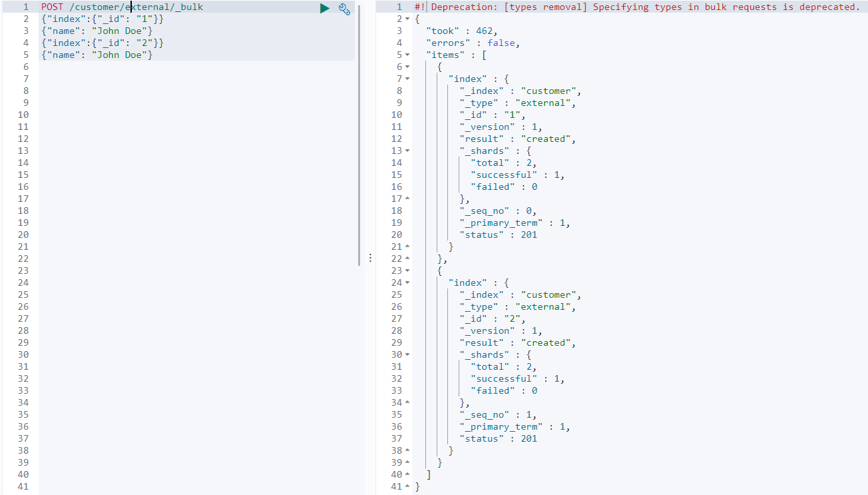This screenshot has height=495, width=868.
Task: Collapse the root object at response line 2
Action: tap(407, 19)
